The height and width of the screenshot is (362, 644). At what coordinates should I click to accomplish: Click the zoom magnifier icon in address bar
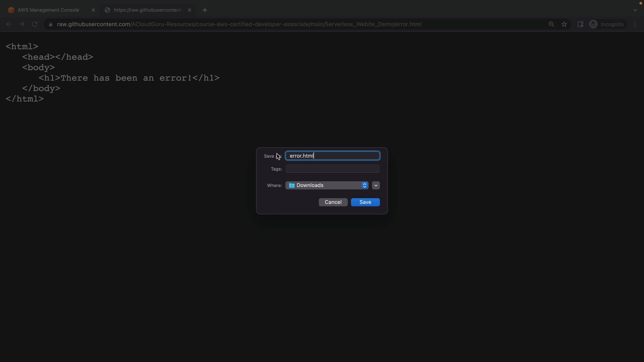pyautogui.click(x=551, y=24)
